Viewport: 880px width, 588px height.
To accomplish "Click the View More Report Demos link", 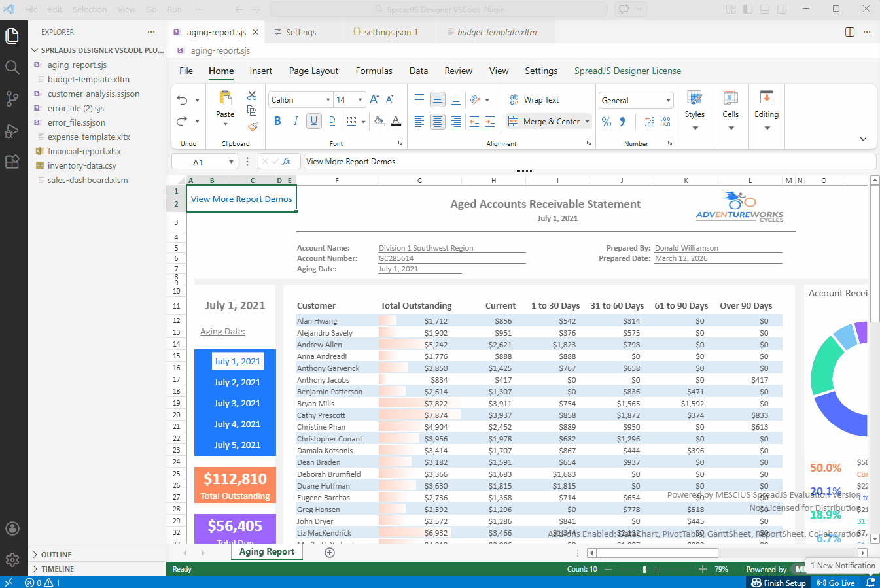I will [241, 199].
